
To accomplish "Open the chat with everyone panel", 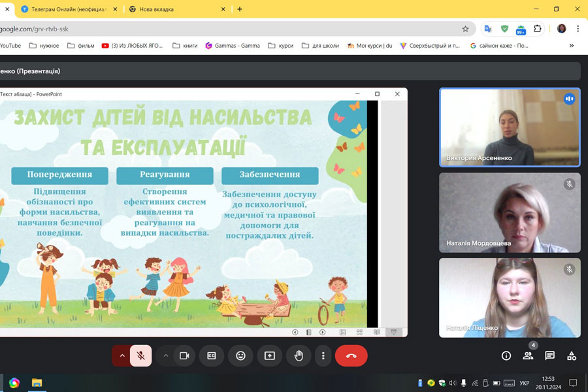I will tap(550, 355).
